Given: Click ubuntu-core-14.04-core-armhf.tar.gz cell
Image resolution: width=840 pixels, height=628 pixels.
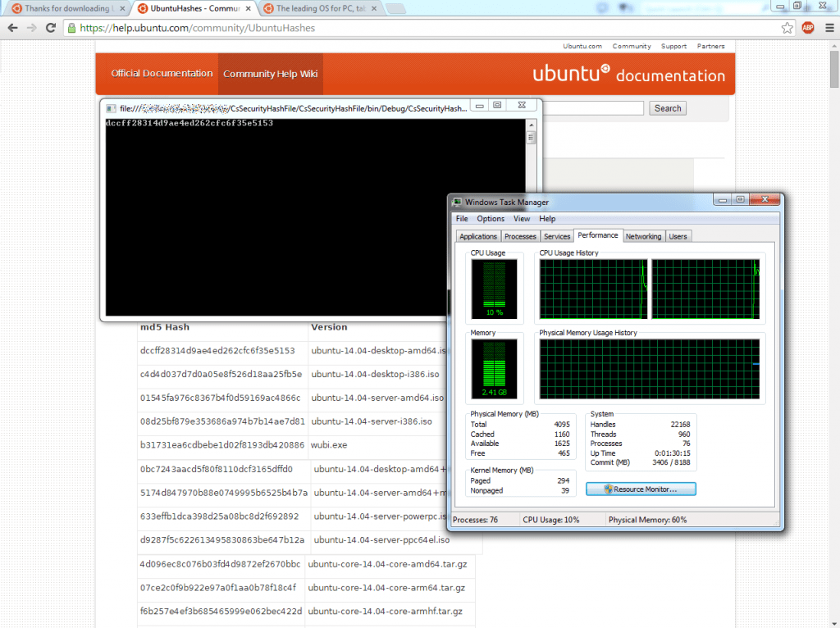Looking at the screenshot, I should (x=386, y=612).
